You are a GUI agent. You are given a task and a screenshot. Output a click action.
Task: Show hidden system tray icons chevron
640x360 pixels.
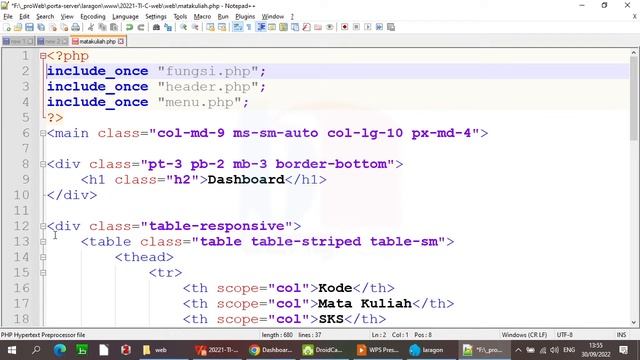(518, 350)
